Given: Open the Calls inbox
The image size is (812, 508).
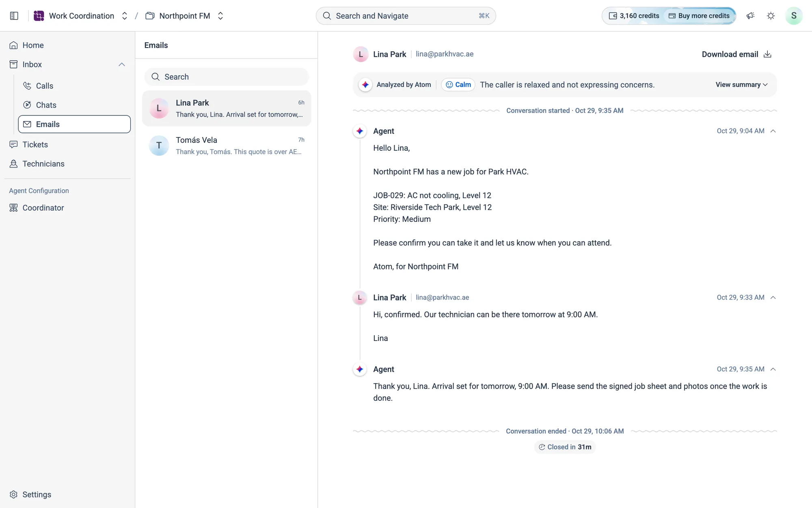Looking at the screenshot, I should 74,86.
